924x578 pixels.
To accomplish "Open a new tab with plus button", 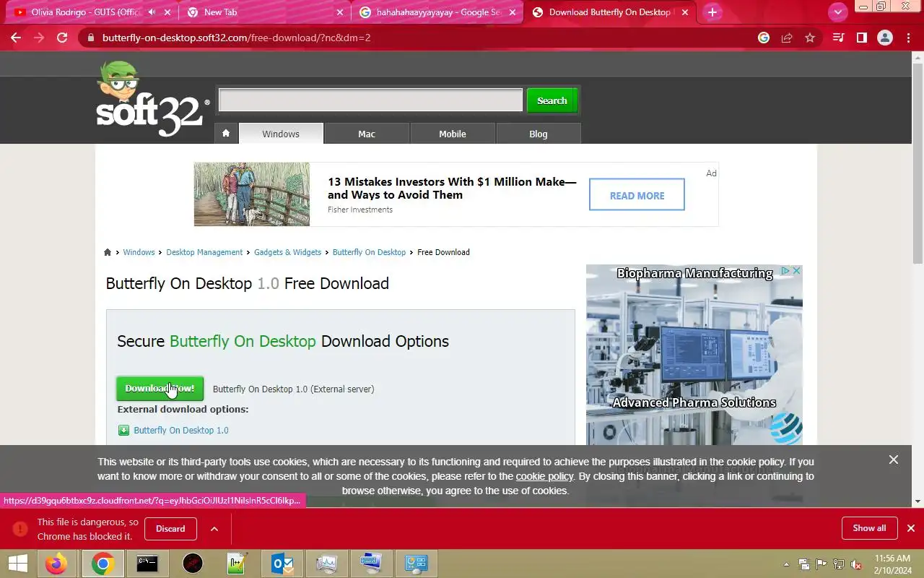I will coord(712,12).
